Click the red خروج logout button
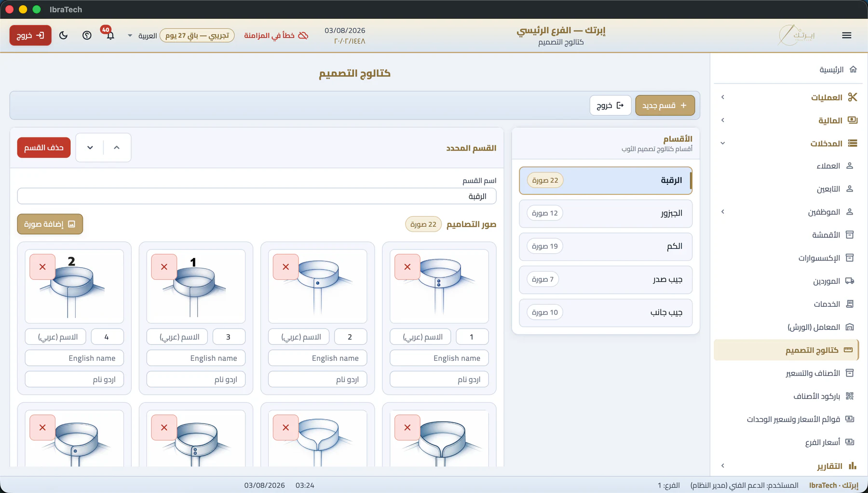Viewport: 868px width, 493px height. point(30,35)
